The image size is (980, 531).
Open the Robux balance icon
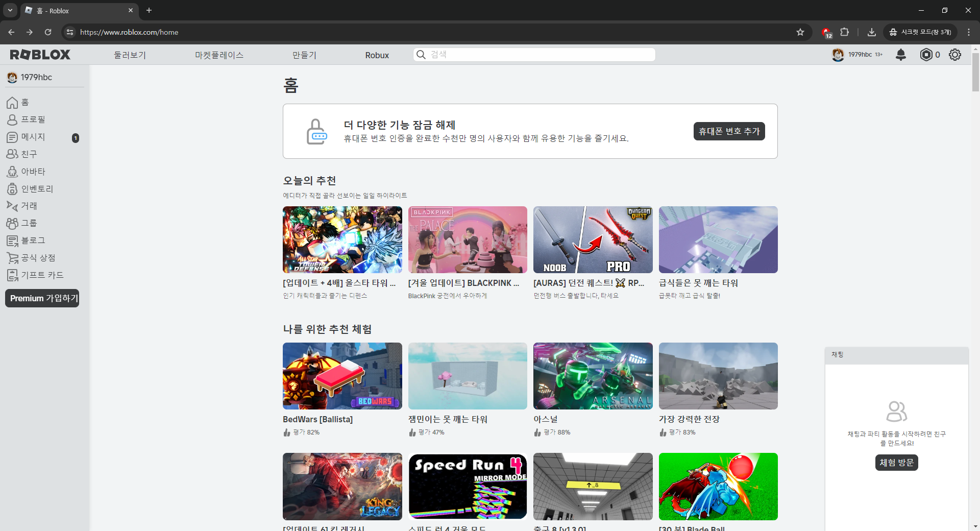tap(926, 55)
